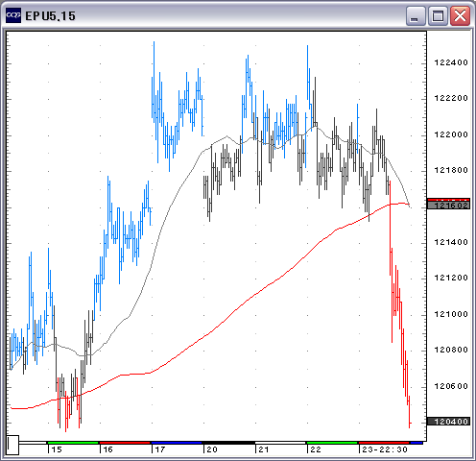Click the 122400 price scale label

(x=451, y=62)
